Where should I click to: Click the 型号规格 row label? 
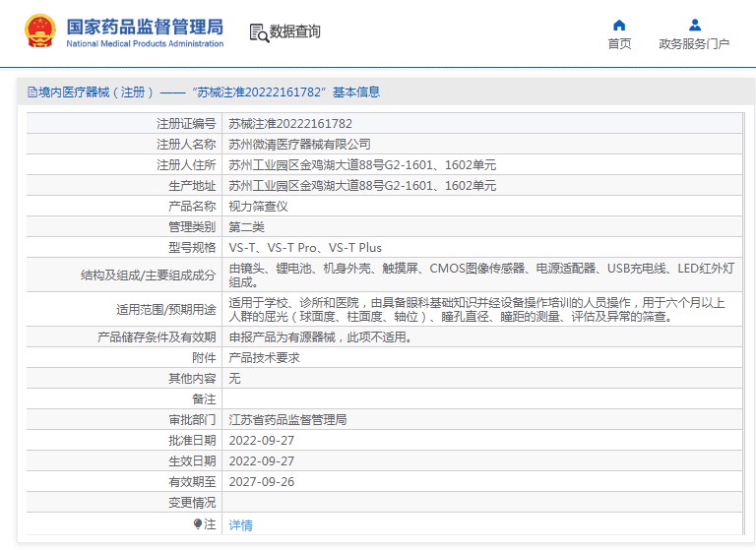coord(192,248)
